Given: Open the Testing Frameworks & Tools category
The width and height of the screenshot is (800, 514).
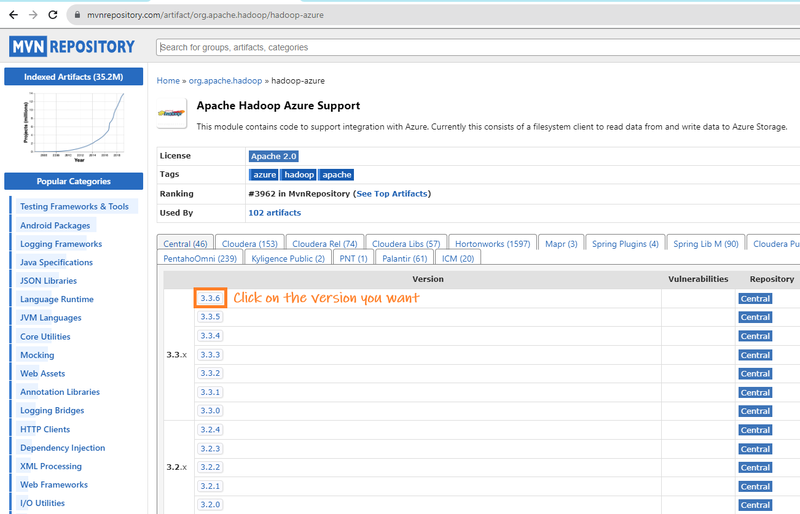Looking at the screenshot, I should (74, 206).
